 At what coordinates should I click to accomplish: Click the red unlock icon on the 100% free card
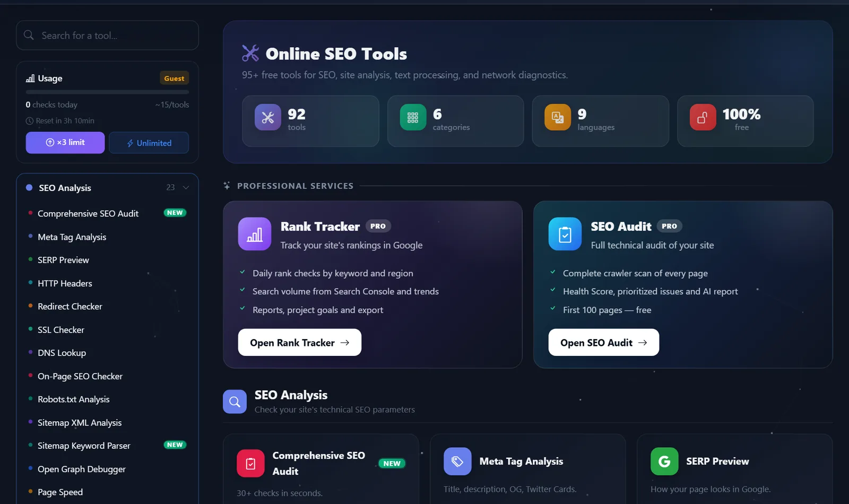tap(703, 118)
